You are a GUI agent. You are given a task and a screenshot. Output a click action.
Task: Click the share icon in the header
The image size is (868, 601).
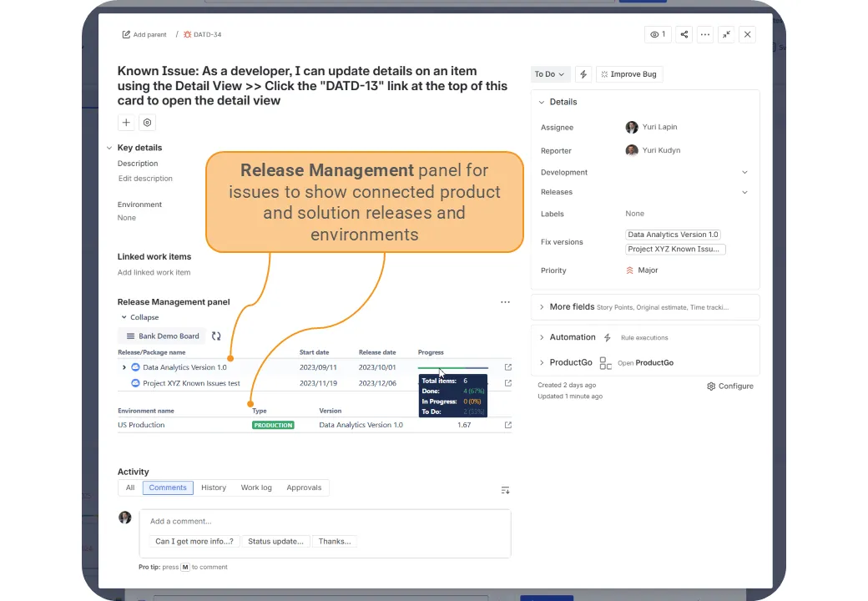pos(684,34)
